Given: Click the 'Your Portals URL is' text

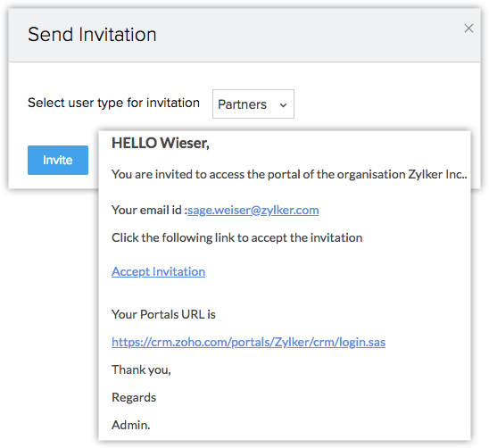Looking at the screenshot, I should (x=163, y=314).
